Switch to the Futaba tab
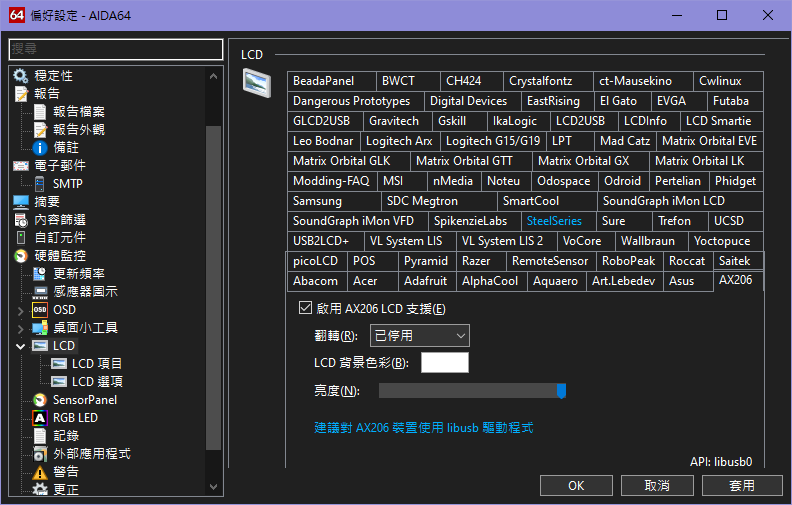This screenshot has height=505, width=792. click(x=735, y=101)
